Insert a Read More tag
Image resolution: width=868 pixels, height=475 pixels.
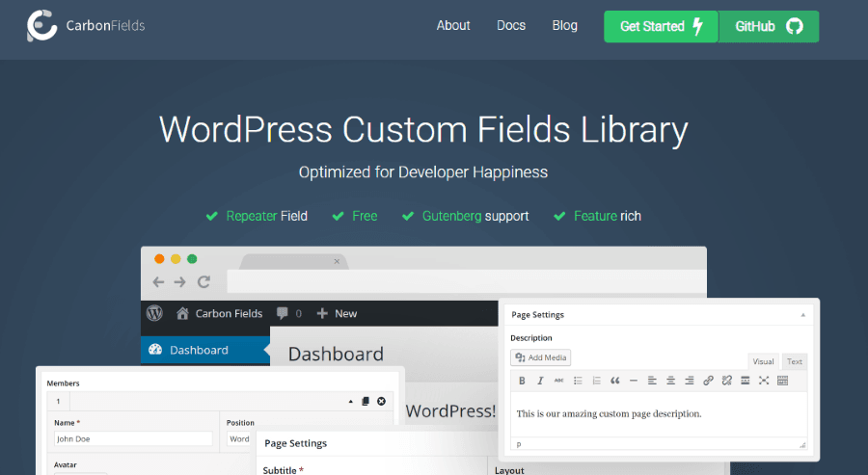746,381
